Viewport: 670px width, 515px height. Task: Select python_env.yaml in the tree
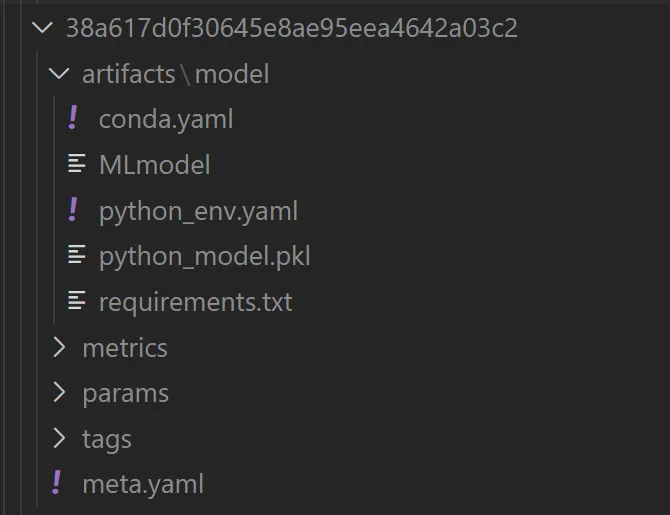(x=198, y=211)
